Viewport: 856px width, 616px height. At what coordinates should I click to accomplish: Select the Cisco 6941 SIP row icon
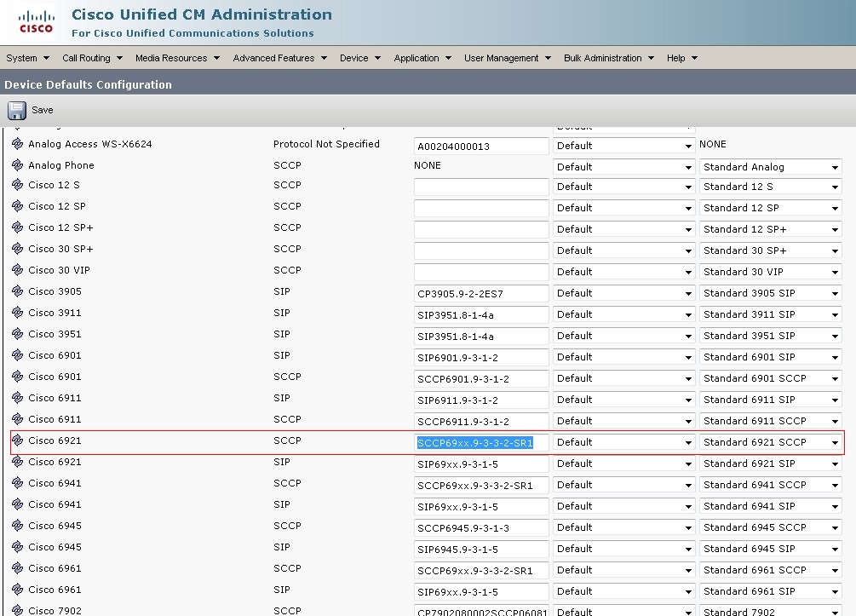tap(18, 504)
